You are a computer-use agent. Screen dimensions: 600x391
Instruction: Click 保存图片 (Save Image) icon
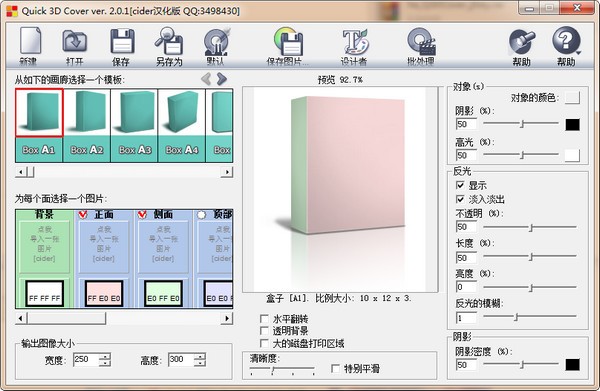tap(288, 46)
